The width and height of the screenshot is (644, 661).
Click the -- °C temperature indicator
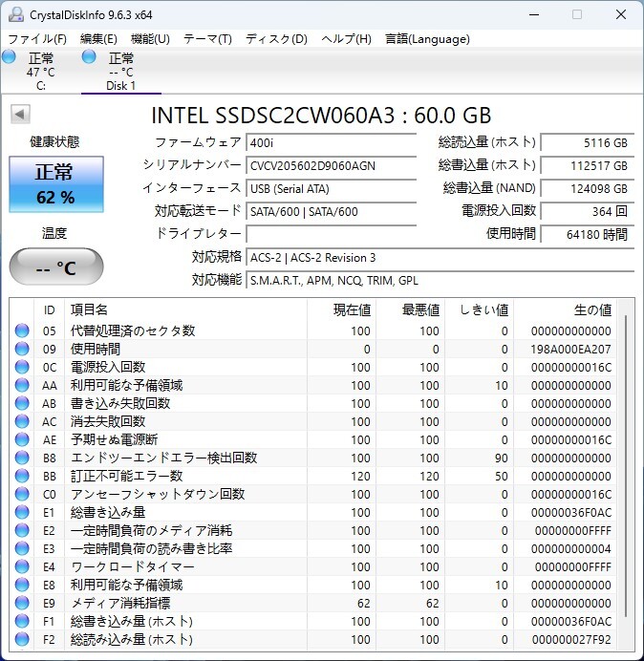click(56, 267)
